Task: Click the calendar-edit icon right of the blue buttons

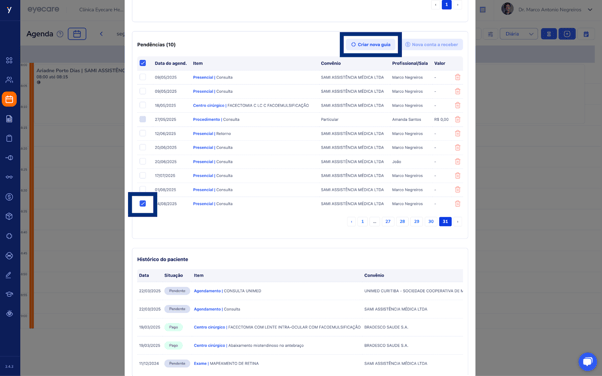Action: (x=586, y=34)
